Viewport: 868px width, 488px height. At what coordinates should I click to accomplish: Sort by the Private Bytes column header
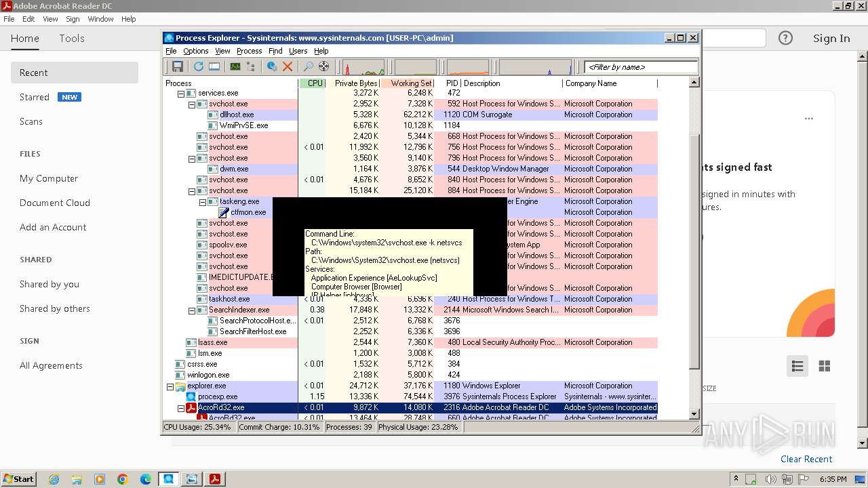click(x=353, y=83)
